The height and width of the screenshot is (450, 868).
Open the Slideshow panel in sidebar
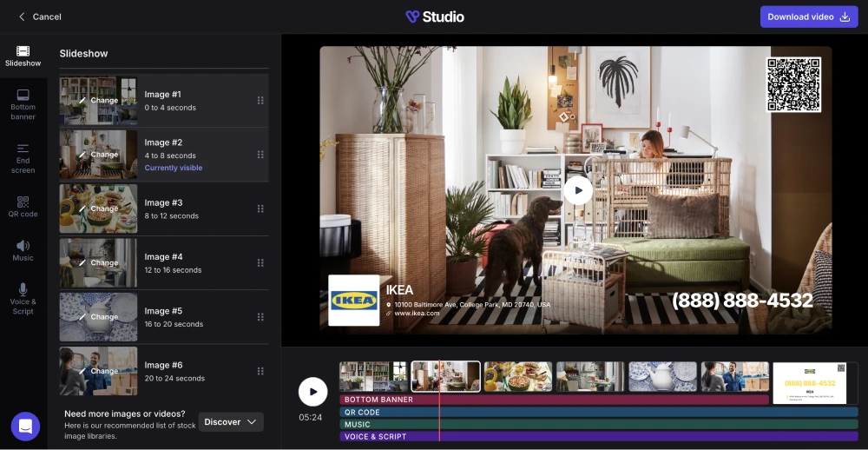[x=23, y=56]
